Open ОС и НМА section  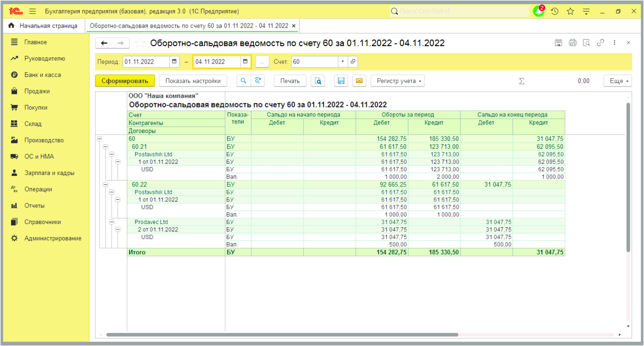[39, 157]
